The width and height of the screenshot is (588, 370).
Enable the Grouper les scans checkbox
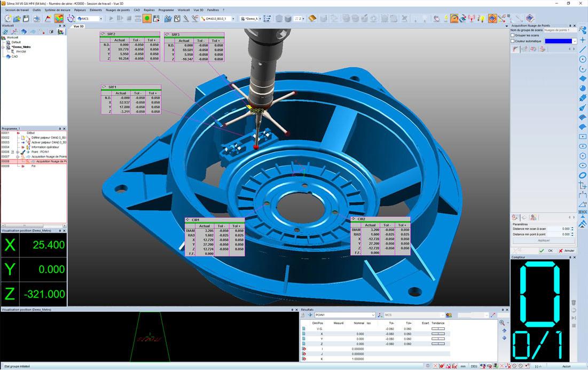pyautogui.click(x=513, y=35)
